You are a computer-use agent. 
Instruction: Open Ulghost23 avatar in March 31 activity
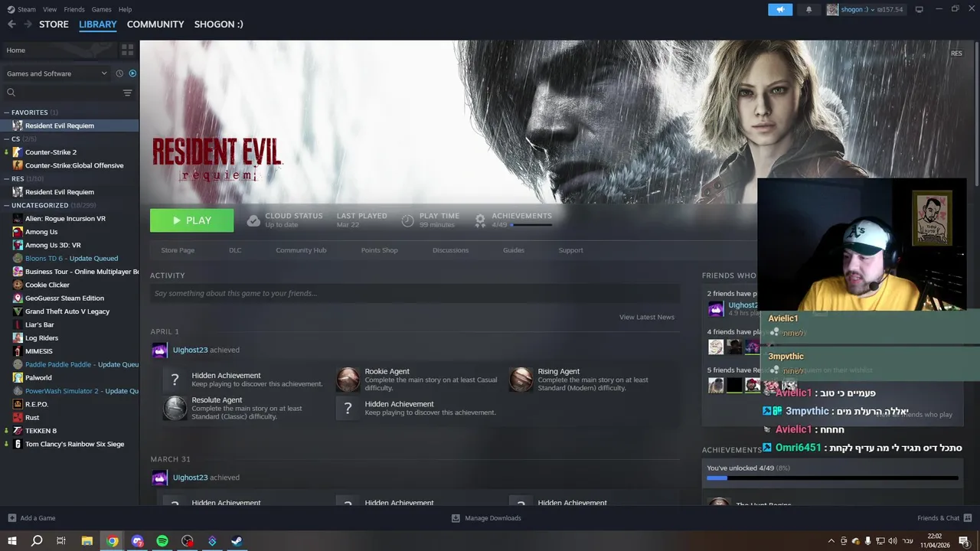[x=159, y=478]
